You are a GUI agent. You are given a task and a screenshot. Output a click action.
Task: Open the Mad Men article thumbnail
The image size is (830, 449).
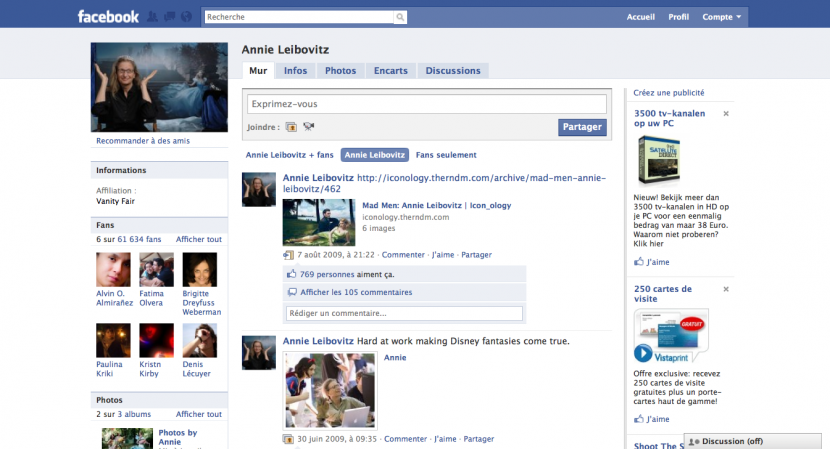pyautogui.click(x=319, y=222)
